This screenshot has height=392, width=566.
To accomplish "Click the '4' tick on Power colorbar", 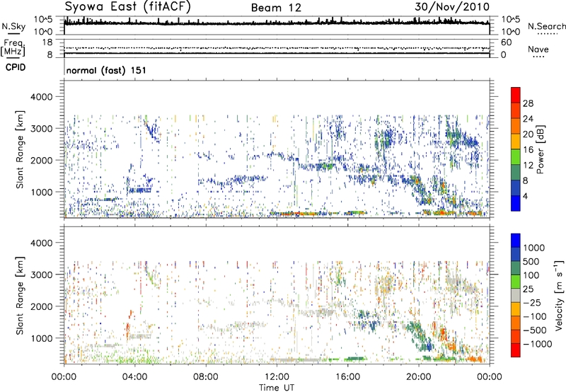I will click(x=525, y=196).
